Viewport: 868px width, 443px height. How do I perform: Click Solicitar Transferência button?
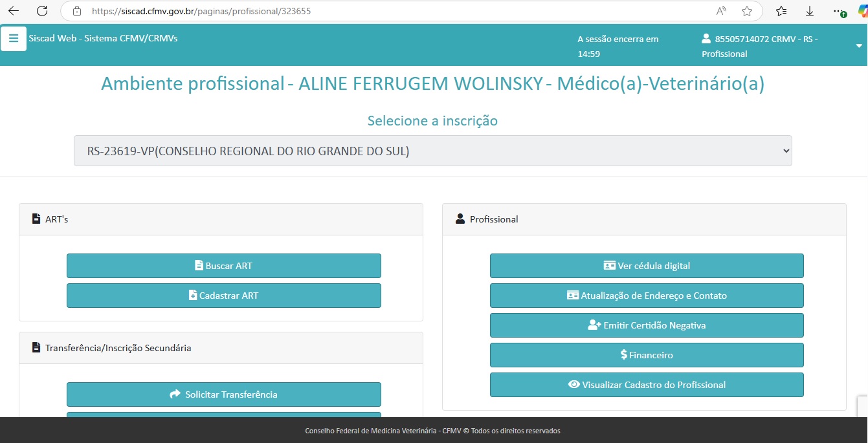(x=223, y=394)
